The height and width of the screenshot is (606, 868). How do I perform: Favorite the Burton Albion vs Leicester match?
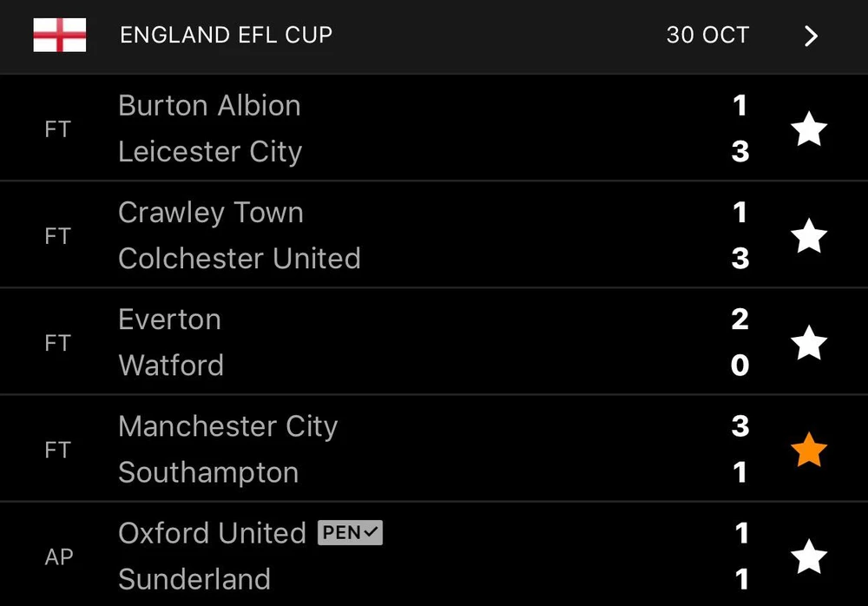[x=809, y=129]
